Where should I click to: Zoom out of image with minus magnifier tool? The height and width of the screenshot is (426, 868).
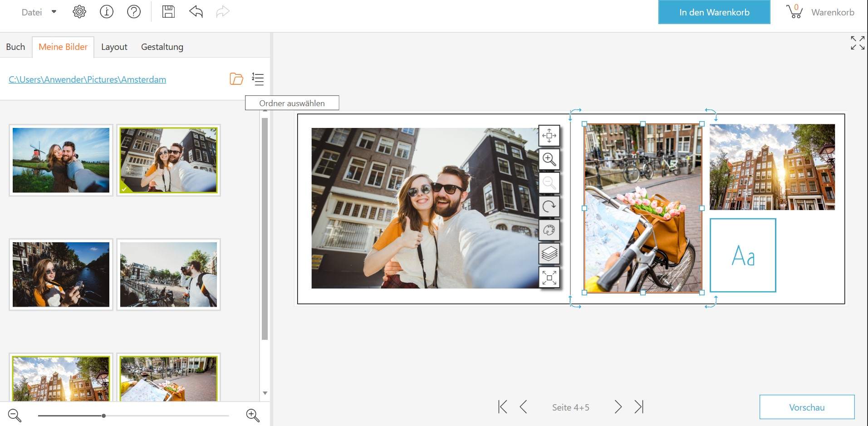tap(549, 182)
